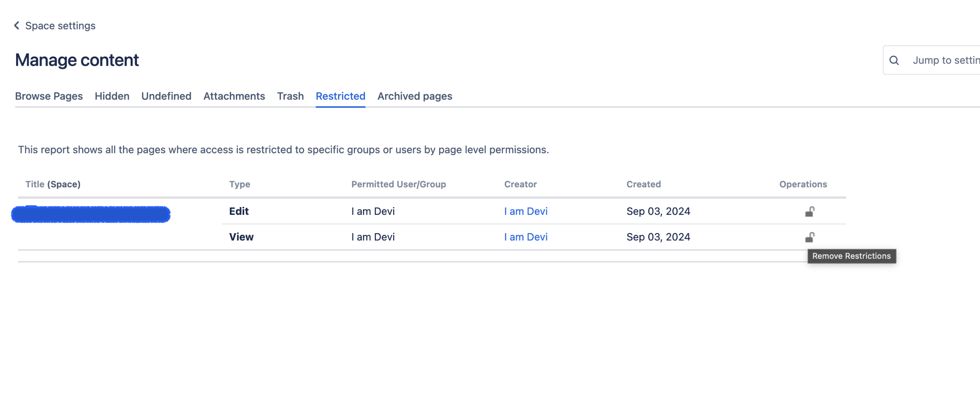Open I am Devi creator link in Edit row

pyautogui.click(x=526, y=211)
